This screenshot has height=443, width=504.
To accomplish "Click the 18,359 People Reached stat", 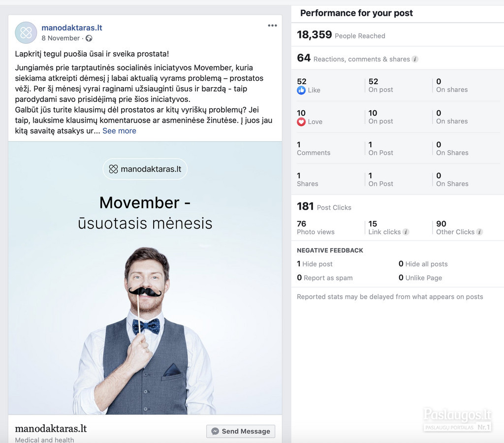I will 341,35.
